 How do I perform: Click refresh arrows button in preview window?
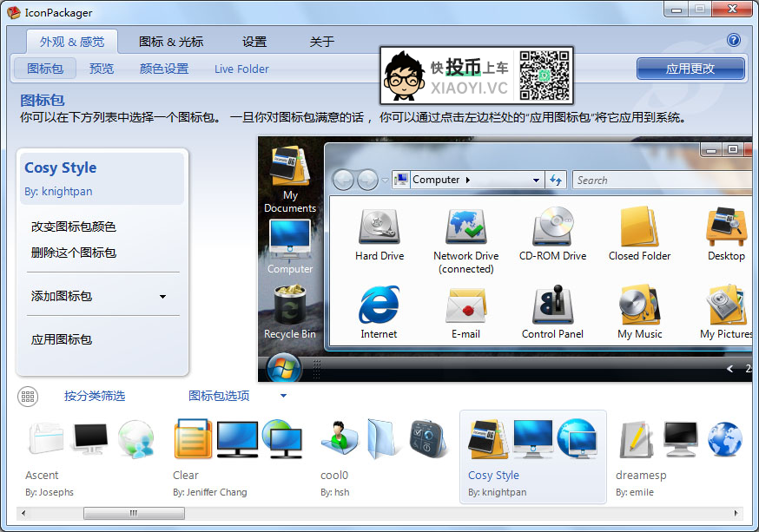556,180
